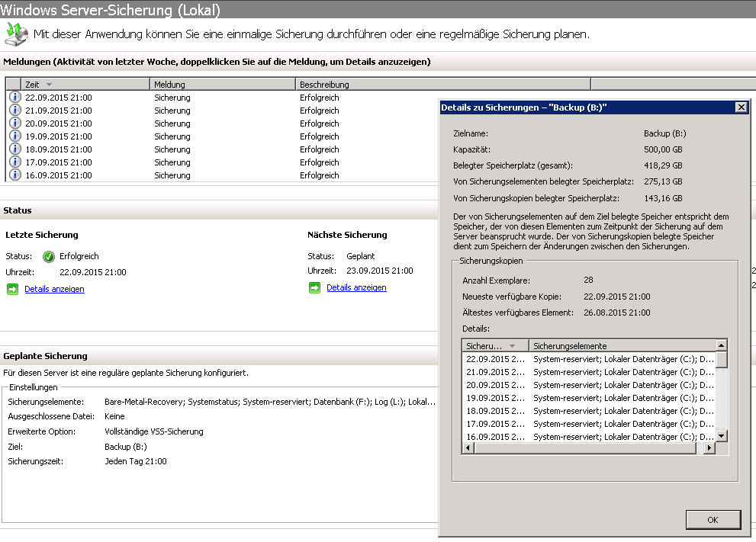Screen dimensions: 756x542
Task: Click the Geplante Sicherung section header
Action: tap(45, 356)
